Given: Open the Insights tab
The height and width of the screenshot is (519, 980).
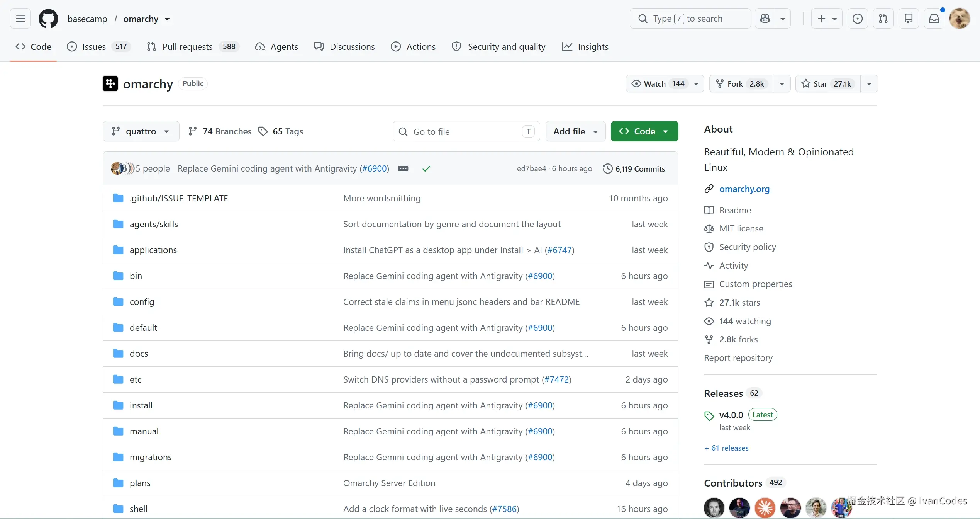Looking at the screenshot, I should [585, 47].
